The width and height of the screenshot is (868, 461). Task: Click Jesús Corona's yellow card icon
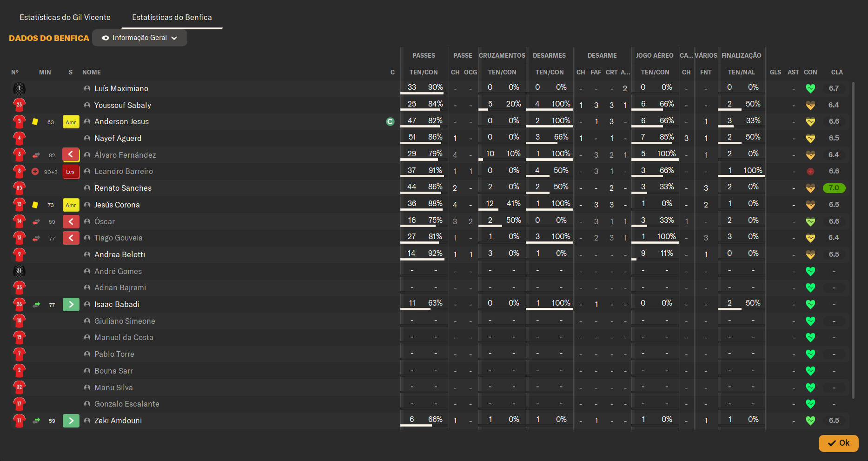[35, 205]
